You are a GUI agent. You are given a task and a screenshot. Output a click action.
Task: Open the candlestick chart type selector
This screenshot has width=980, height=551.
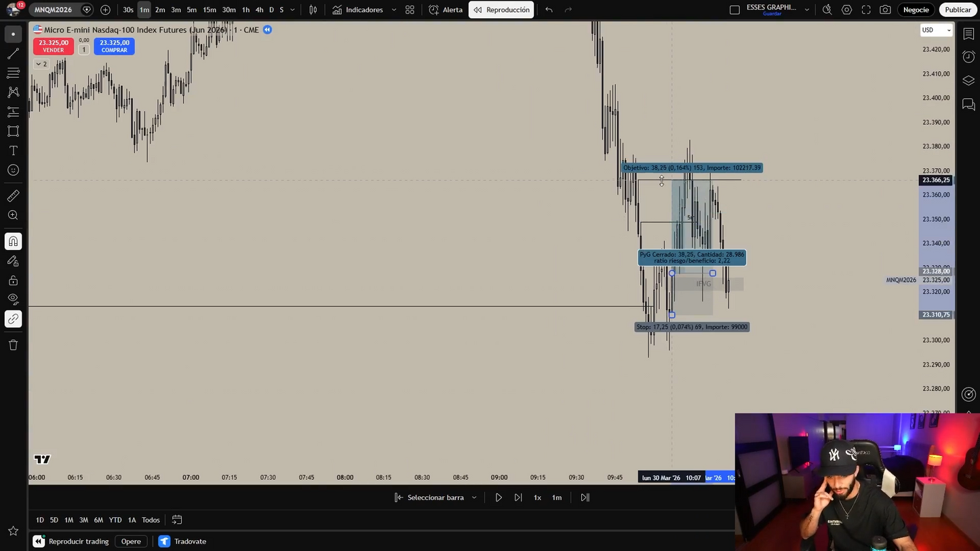(313, 9)
